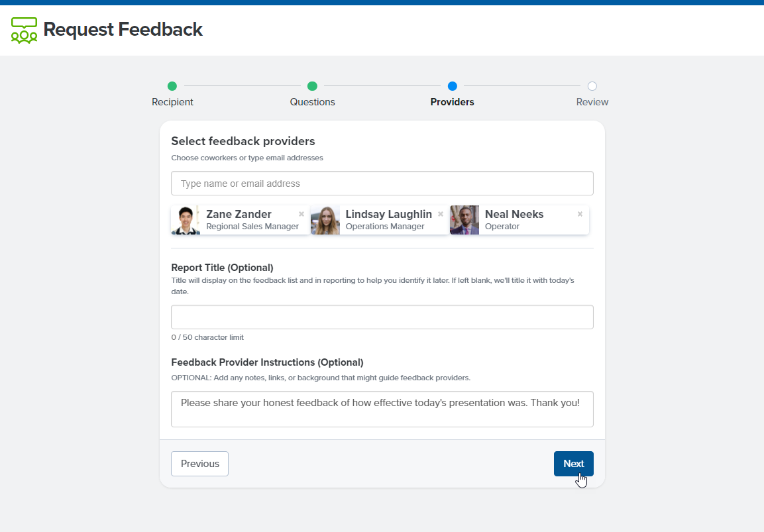
Task: Select the Review step circle
Action: tap(592, 85)
